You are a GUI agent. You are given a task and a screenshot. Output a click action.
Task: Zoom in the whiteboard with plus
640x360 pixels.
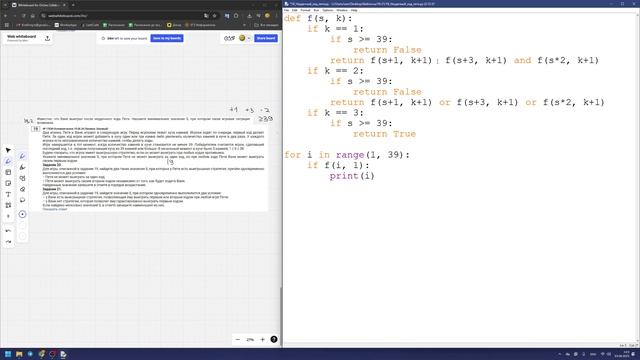262,340
